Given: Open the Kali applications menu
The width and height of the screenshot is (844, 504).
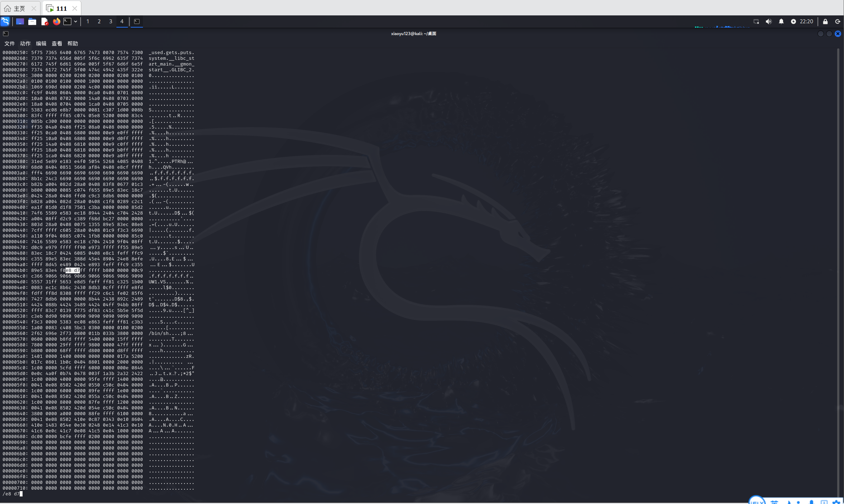Looking at the screenshot, I should (x=5, y=21).
